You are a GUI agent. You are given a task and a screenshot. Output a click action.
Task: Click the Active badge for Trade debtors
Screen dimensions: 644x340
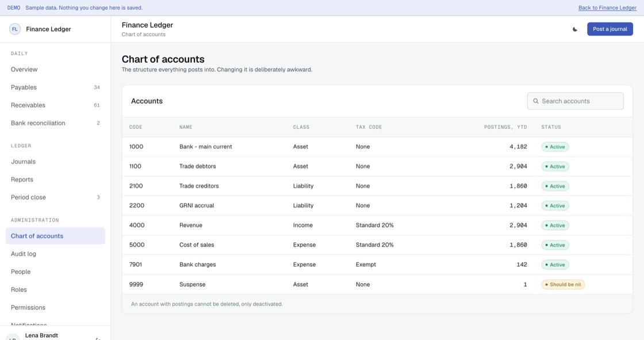[x=555, y=166]
